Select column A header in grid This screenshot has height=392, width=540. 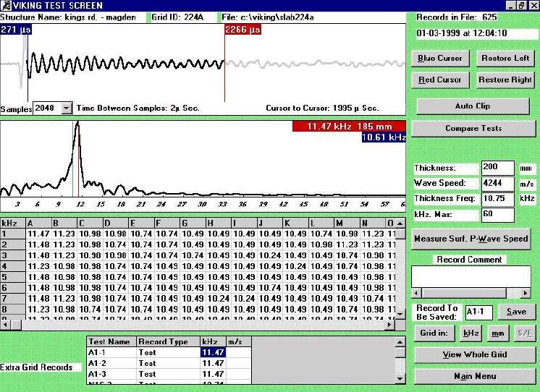38,223
